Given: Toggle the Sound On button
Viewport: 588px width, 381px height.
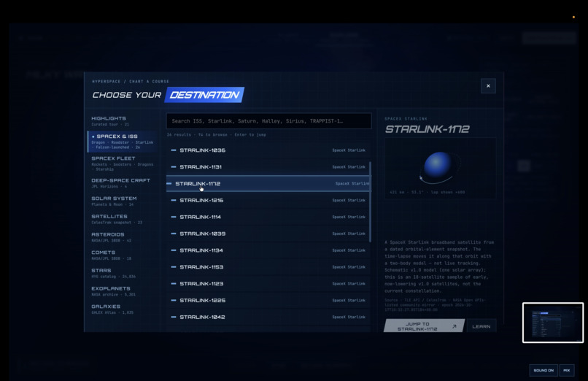Looking at the screenshot, I should coord(543,370).
